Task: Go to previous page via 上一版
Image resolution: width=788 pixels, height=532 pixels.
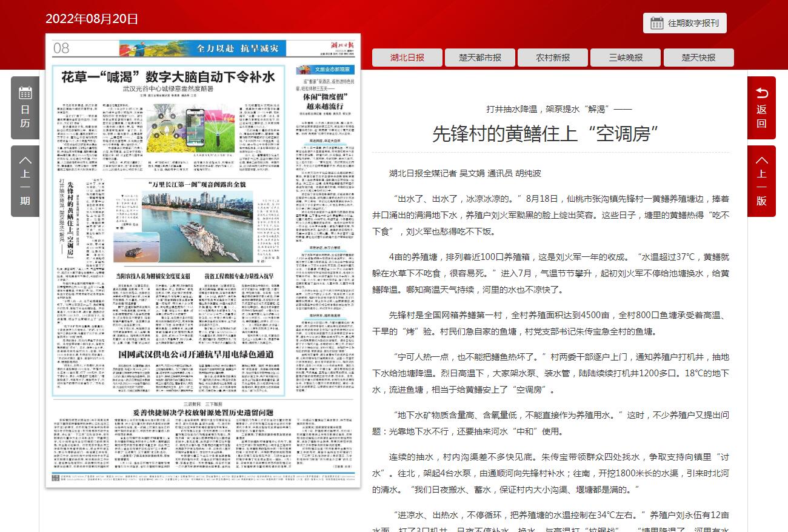Action: click(x=761, y=181)
